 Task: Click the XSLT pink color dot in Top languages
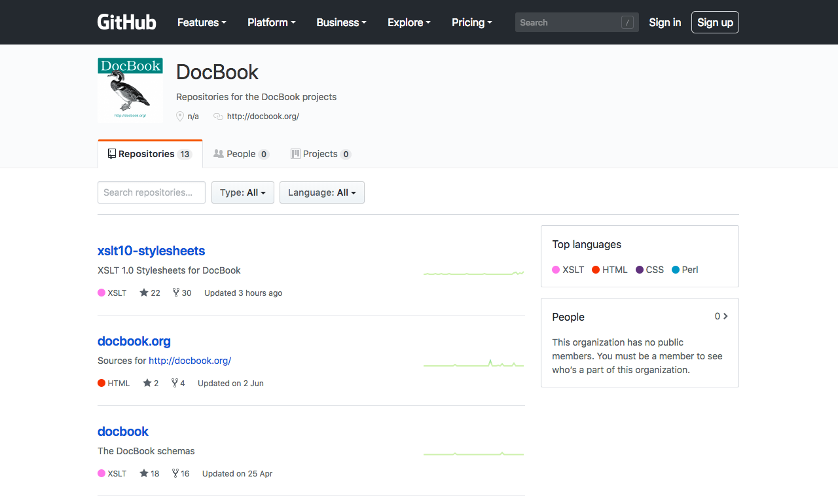point(556,270)
